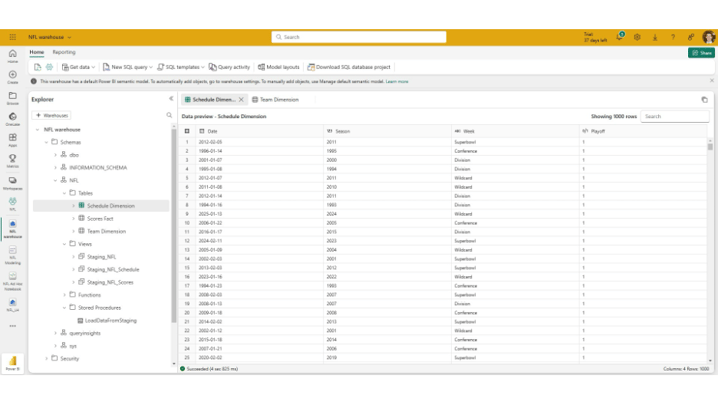Viewport: 718px width, 405px height.
Task: Open the Home icon in left rail
Action: (13, 56)
